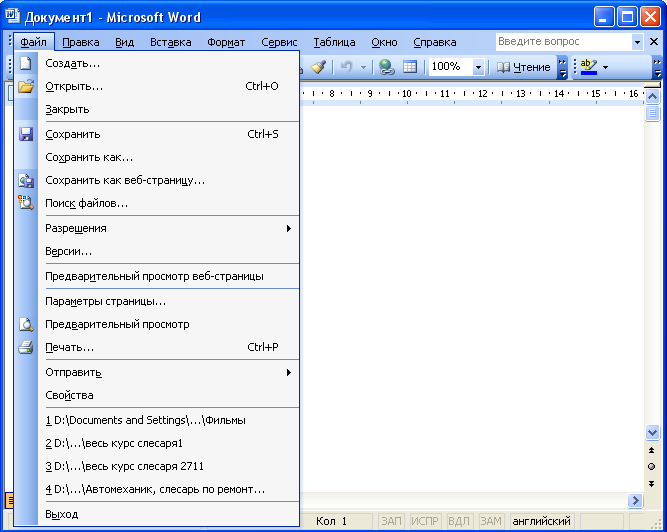
Task: Click the vertical scrollbar down arrow
Action: pos(653,432)
